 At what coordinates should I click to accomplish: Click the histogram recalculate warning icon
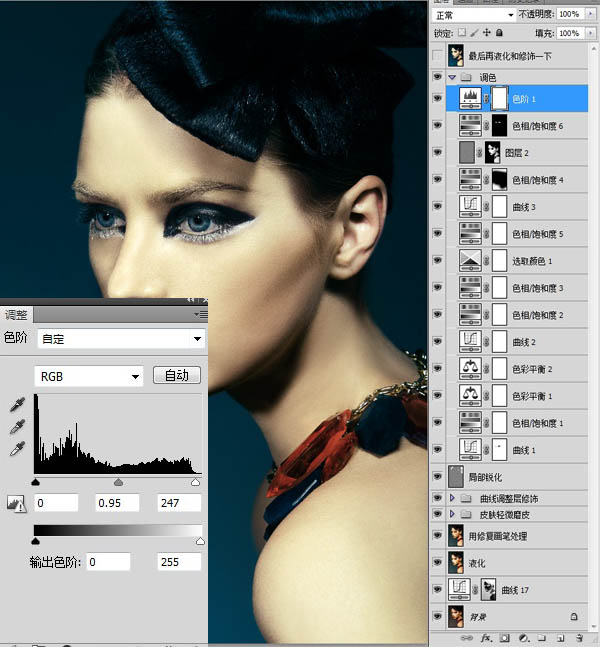click(17, 504)
